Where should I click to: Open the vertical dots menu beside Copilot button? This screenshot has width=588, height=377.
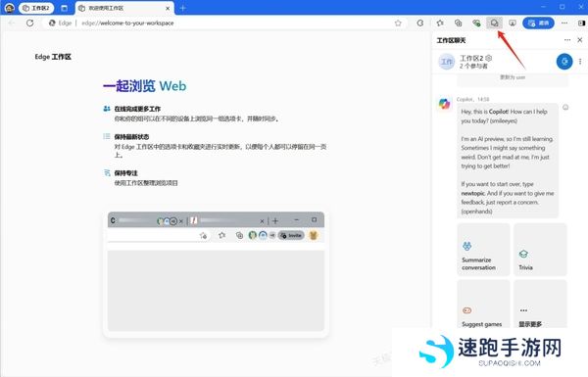pos(580,62)
